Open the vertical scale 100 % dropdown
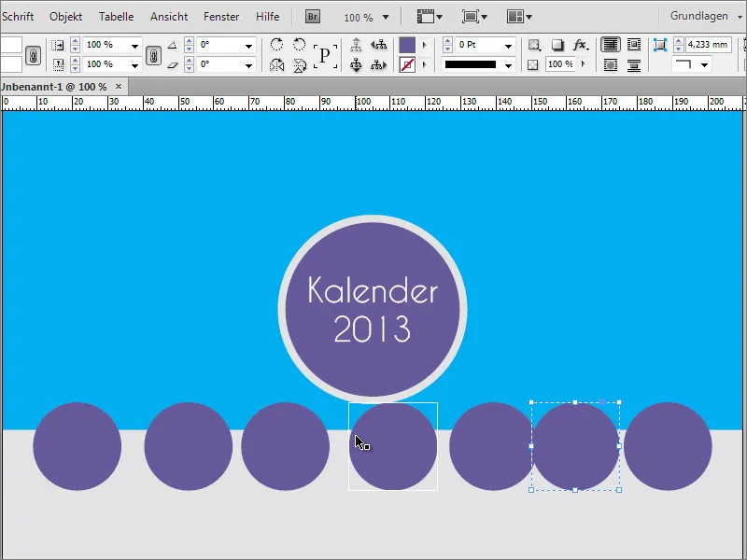747x560 pixels. pyautogui.click(x=134, y=64)
